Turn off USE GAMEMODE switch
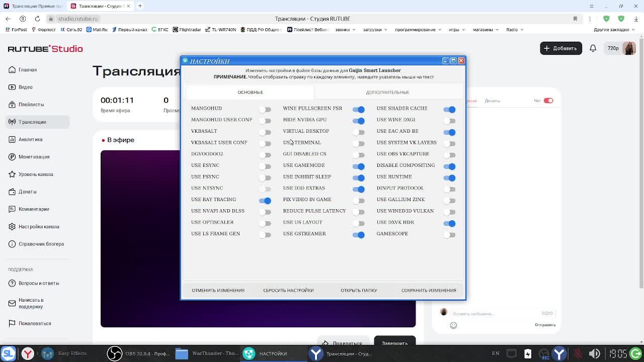The height and width of the screenshot is (362, 644). pos(358,166)
